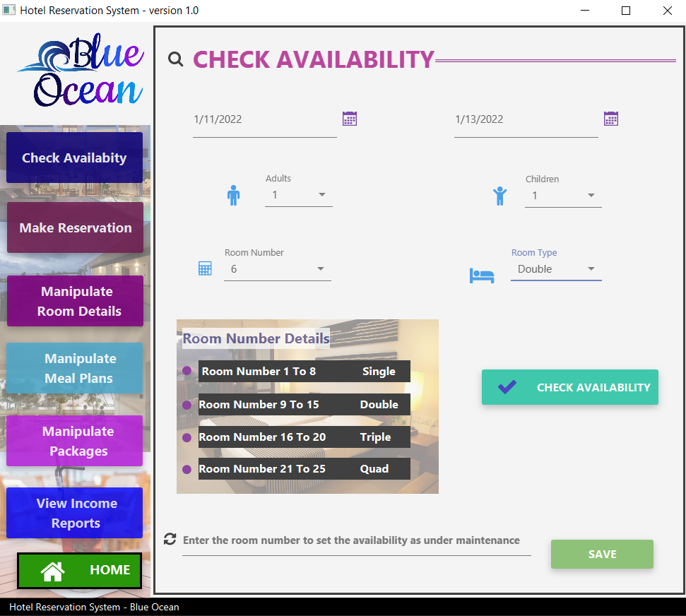Open Manipulate Meal Plans section
Image resolution: width=686 pixels, height=616 pixels.
point(74,368)
